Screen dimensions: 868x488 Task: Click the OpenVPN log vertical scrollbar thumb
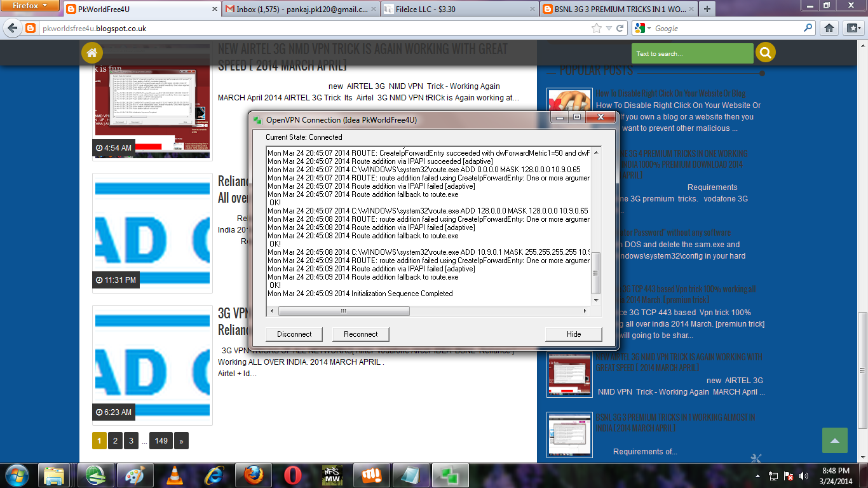(595, 273)
